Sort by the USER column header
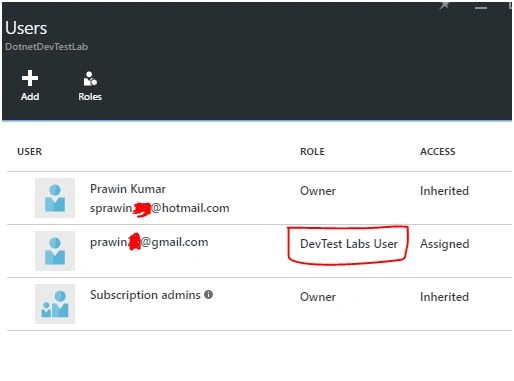 pyautogui.click(x=29, y=152)
